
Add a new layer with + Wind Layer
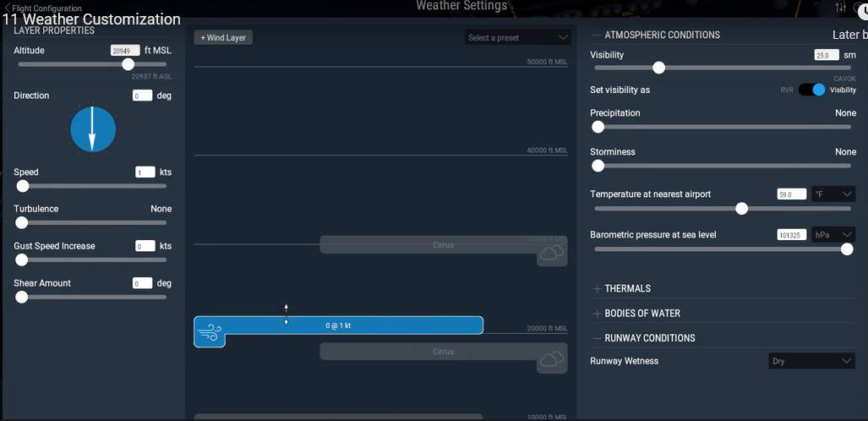[x=223, y=38]
